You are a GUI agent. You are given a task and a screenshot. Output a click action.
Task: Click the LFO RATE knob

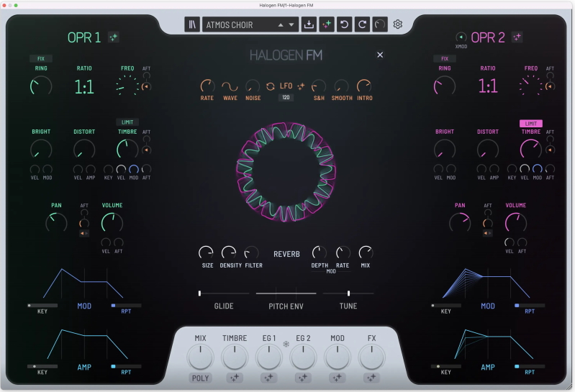pyautogui.click(x=207, y=86)
